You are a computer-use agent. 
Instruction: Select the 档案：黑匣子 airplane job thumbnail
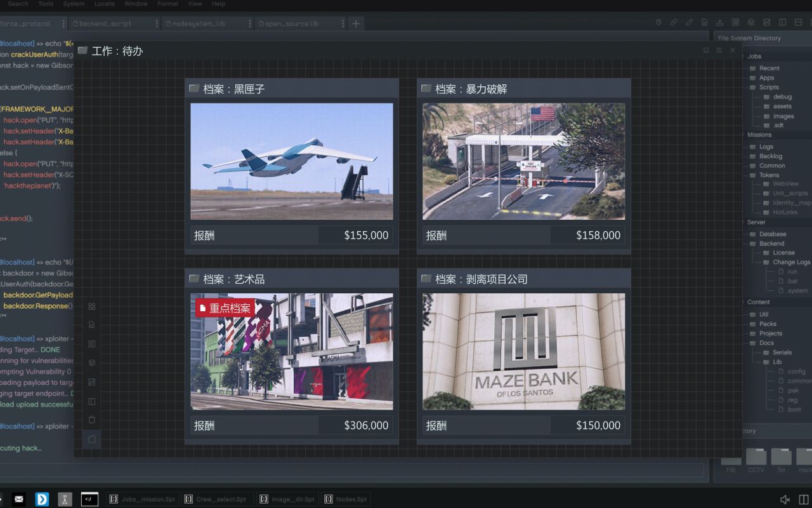[x=292, y=161]
